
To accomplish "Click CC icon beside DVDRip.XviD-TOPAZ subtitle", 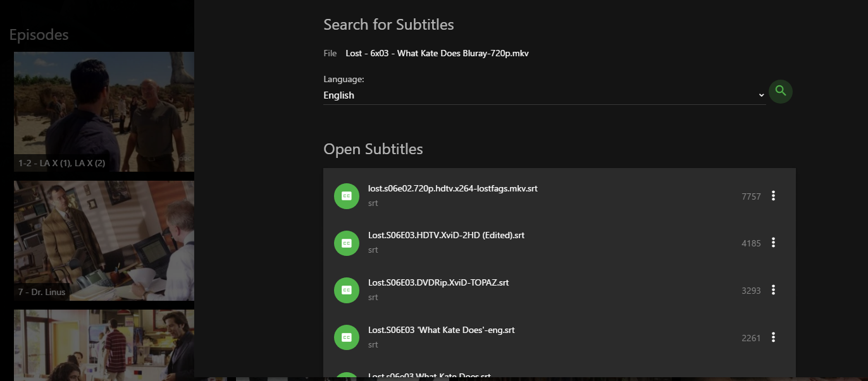I will [347, 290].
